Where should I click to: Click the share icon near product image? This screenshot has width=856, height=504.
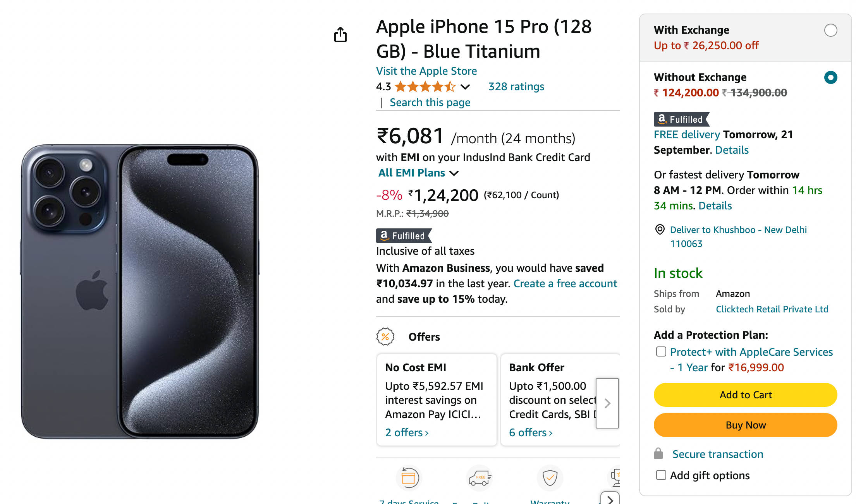(x=340, y=35)
